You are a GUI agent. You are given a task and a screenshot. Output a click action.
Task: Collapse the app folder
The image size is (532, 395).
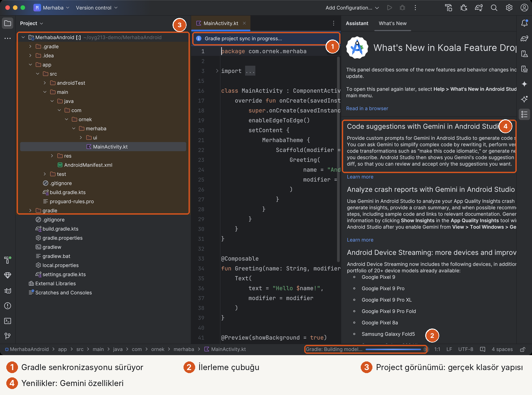tap(30, 65)
